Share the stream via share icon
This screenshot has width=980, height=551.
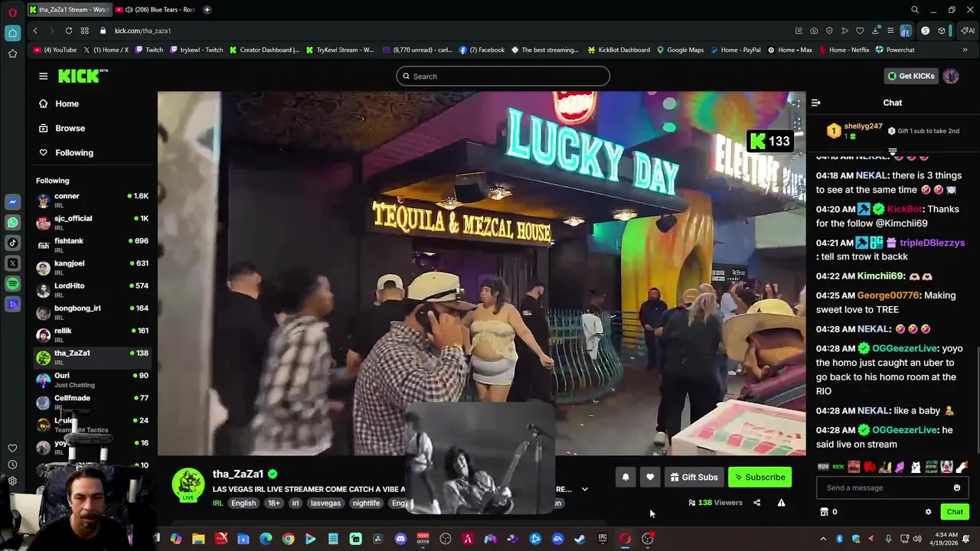tap(756, 503)
